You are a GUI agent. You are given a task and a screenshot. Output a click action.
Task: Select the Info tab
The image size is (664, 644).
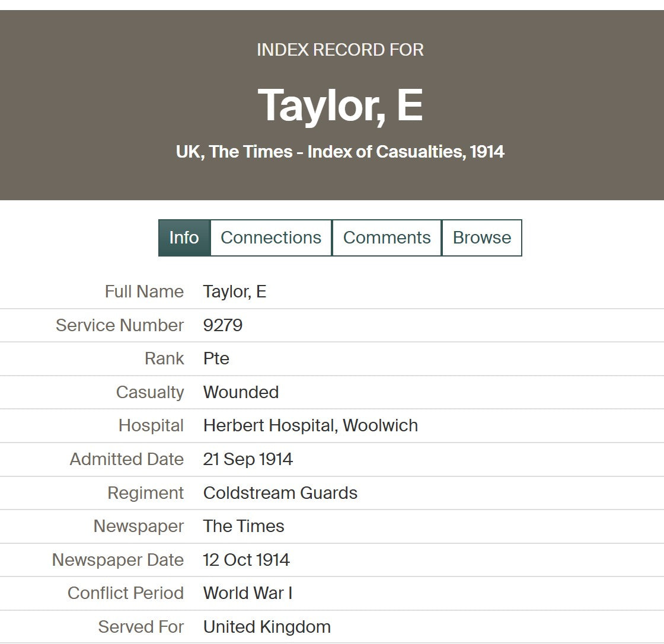184,238
